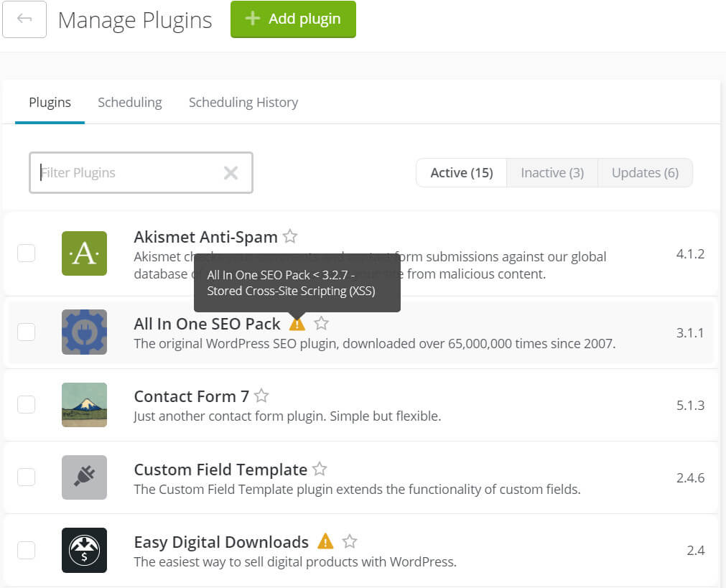
Task: Click the 'extends the functionality of custom fields' description
Action: coord(357,490)
